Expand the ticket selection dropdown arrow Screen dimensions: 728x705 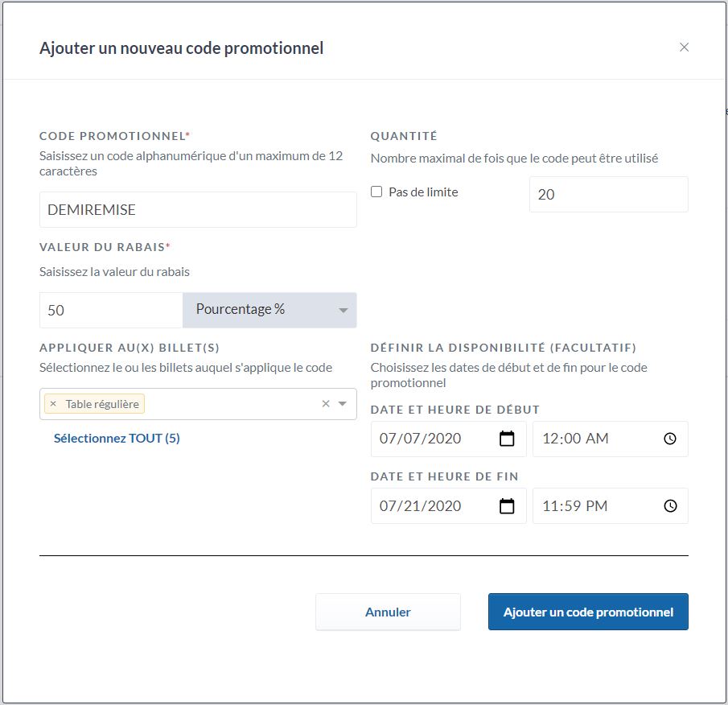[x=343, y=404]
